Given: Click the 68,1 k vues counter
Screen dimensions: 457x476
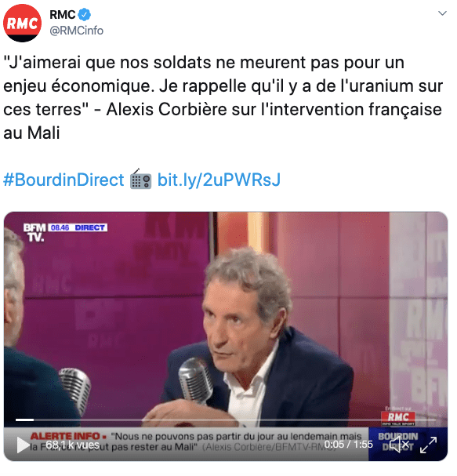Looking at the screenshot, I should click(73, 445).
